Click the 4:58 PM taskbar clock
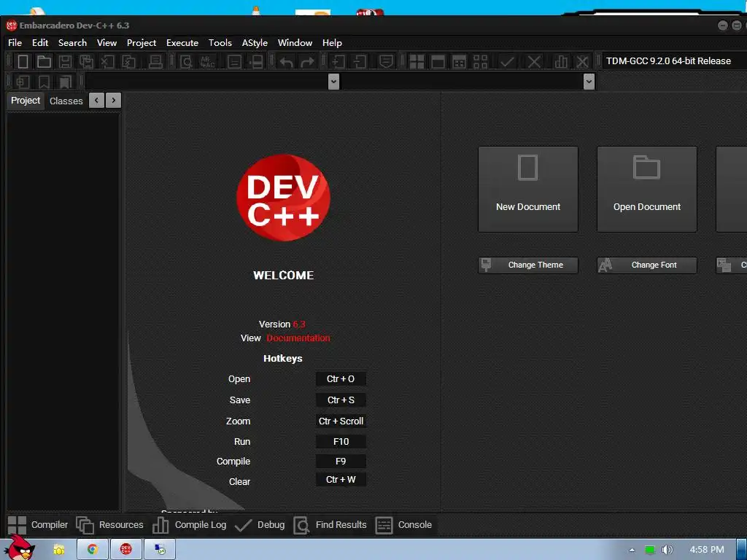 tap(706, 550)
